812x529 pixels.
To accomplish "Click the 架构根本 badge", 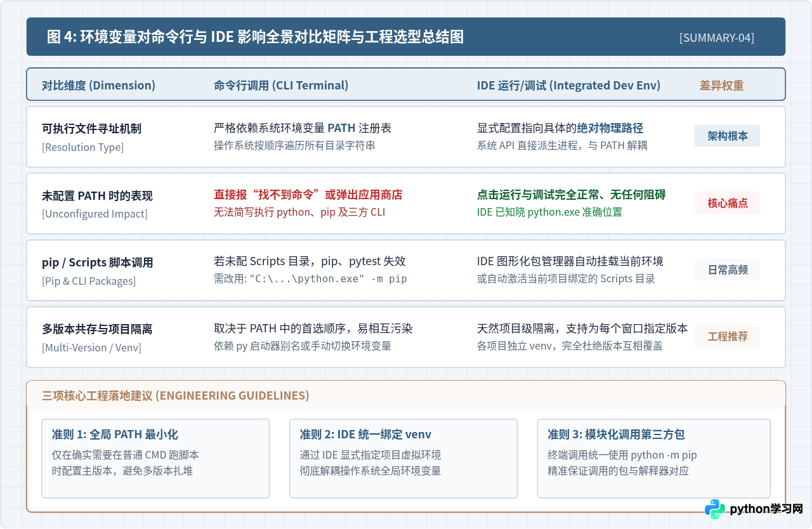I will [x=727, y=136].
